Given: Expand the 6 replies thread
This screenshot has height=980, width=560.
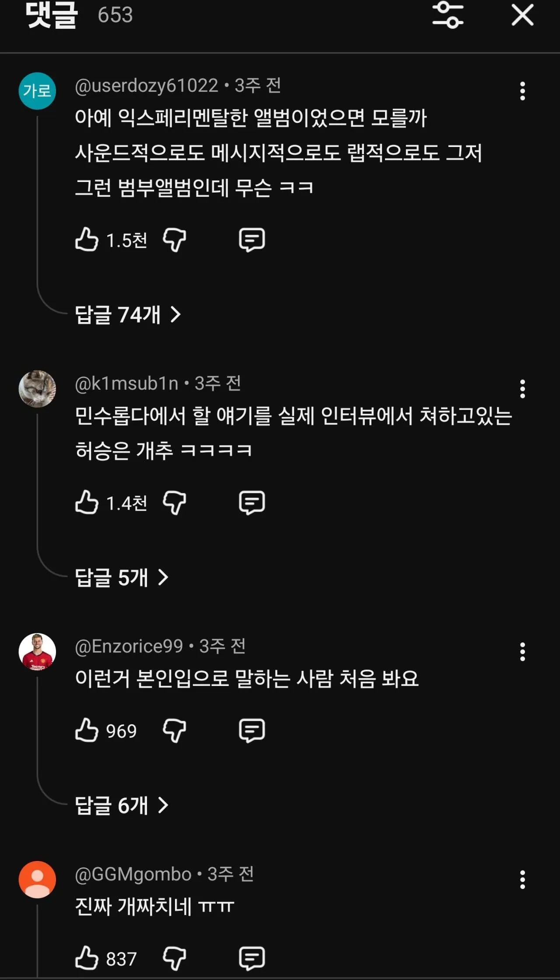Looking at the screenshot, I should pyautogui.click(x=122, y=805).
